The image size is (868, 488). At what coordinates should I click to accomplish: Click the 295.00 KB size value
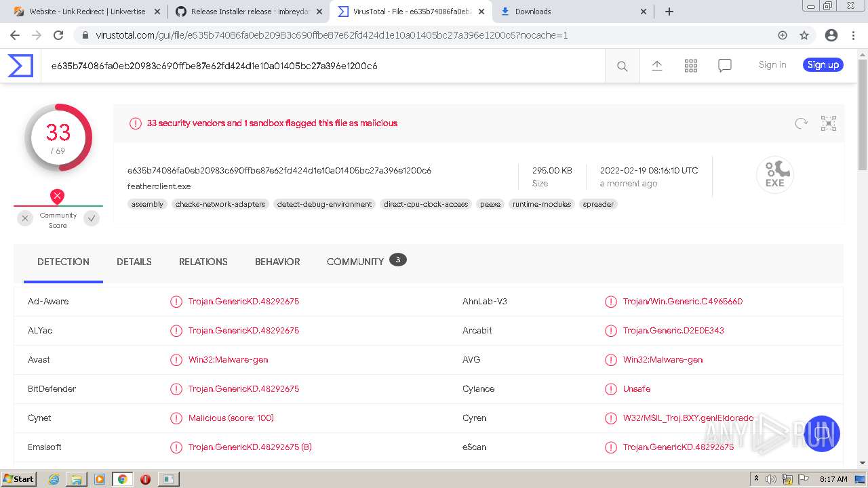(552, 171)
